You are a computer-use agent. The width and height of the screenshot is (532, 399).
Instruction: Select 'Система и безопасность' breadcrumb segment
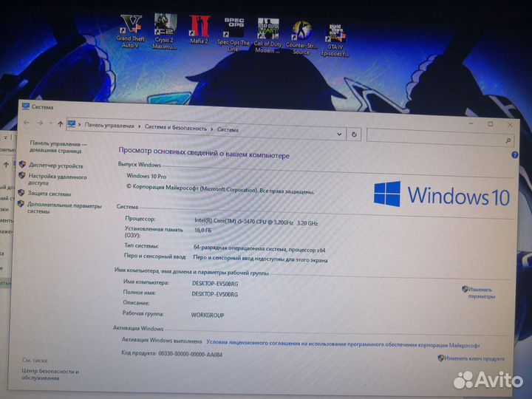coord(176,128)
